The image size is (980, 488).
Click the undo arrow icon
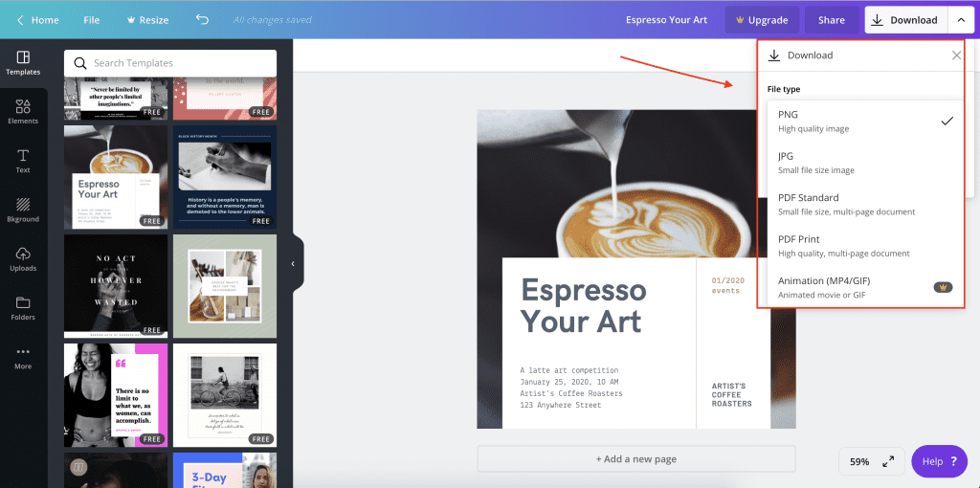tap(202, 19)
